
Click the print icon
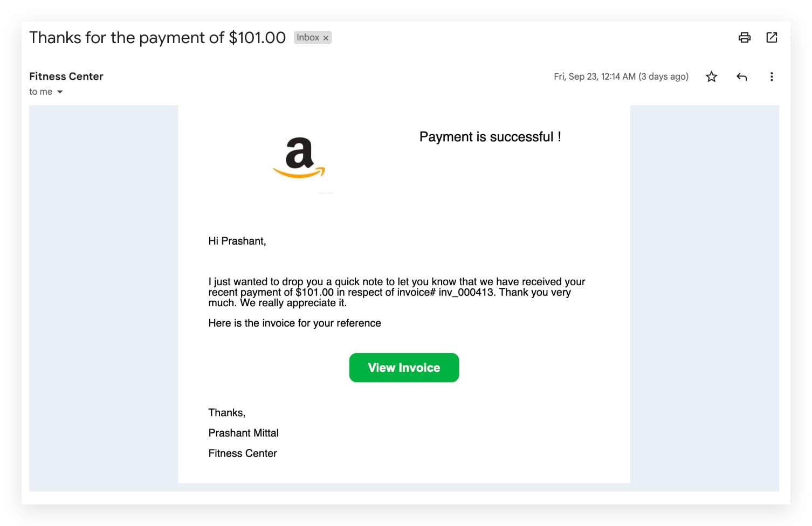(x=745, y=37)
